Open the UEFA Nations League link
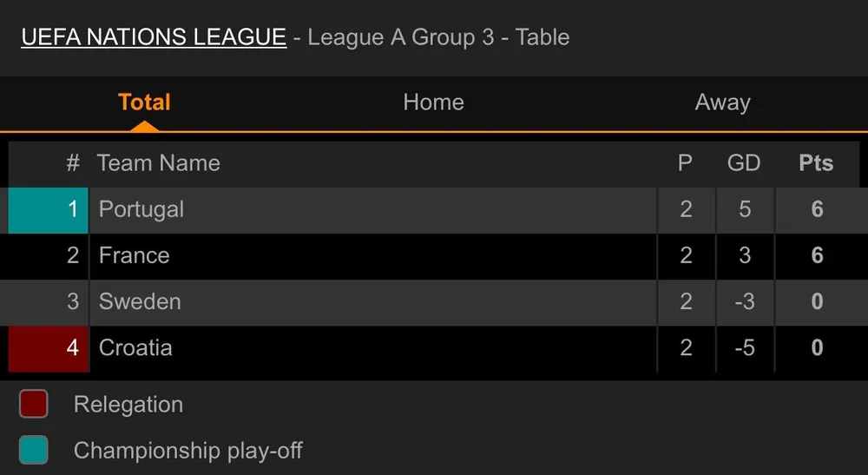This screenshot has width=868, height=475. (x=154, y=37)
